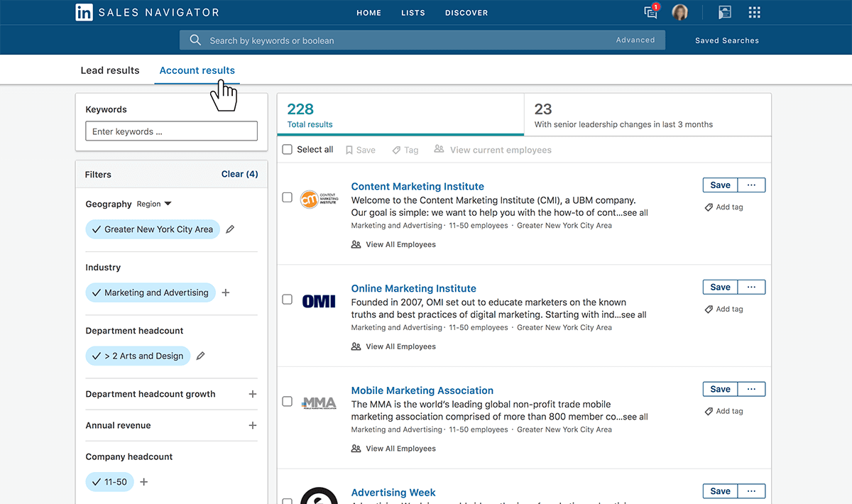Remove > 2 Arts and Design chip
Viewport: 852px width, 504px height.
[138, 356]
